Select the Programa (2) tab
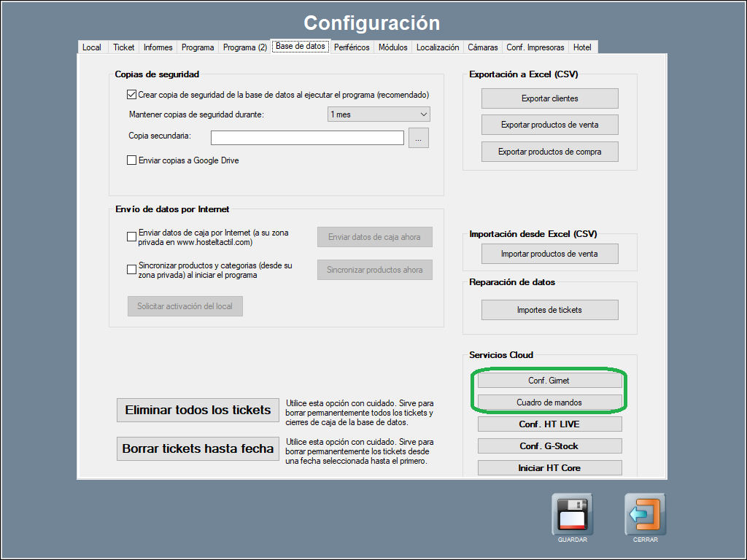Viewport: 747px width, 560px height. click(x=245, y=47)
